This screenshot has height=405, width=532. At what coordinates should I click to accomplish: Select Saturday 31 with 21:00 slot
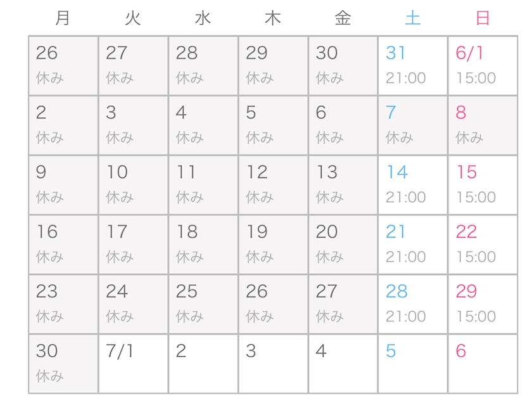click(x=412, y=65)
